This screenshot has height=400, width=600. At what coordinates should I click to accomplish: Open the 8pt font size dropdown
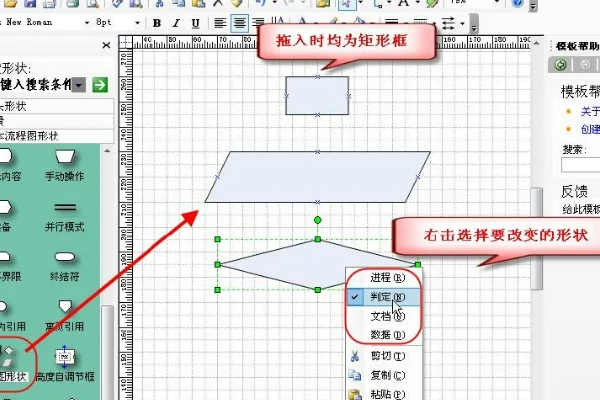(x=137, y=23)
